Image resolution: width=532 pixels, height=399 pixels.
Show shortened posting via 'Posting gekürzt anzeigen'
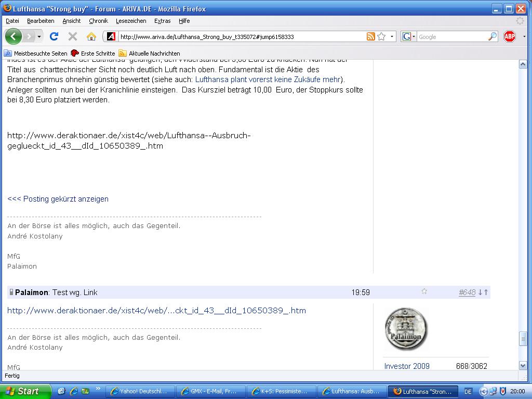click(57, 198)
